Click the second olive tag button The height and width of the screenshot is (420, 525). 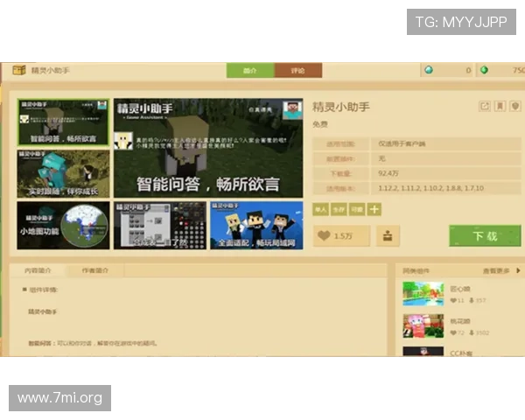click(x=339, y=210)
